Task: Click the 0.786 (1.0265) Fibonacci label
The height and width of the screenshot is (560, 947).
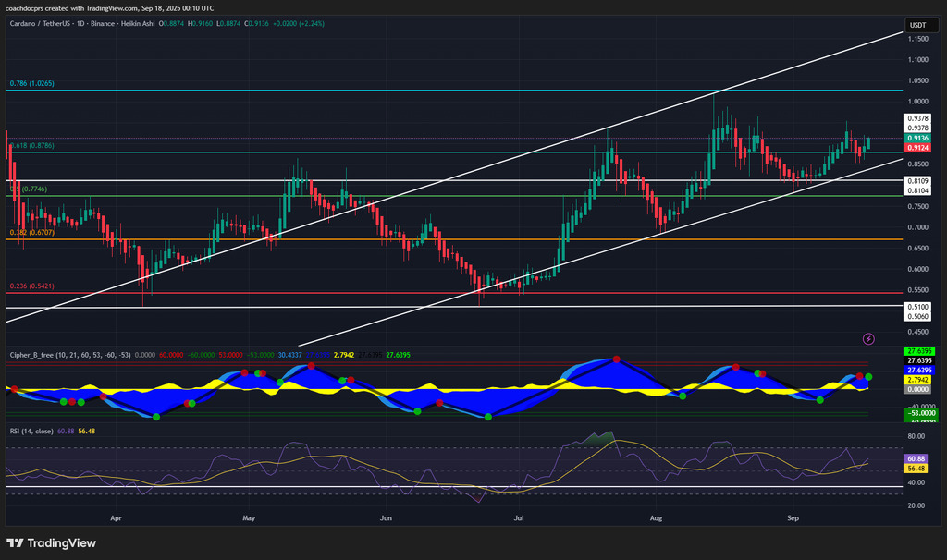Action: tap(32, 84)
